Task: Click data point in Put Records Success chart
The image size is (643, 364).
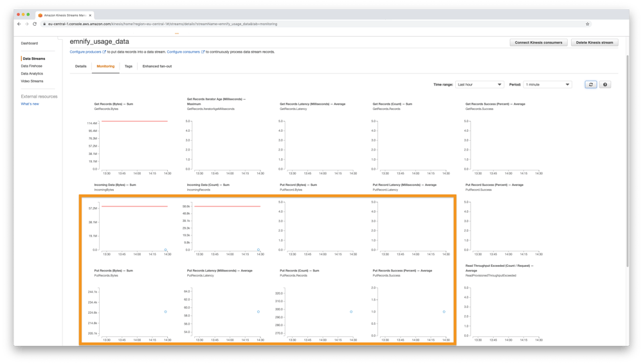Action: [444, 312]
